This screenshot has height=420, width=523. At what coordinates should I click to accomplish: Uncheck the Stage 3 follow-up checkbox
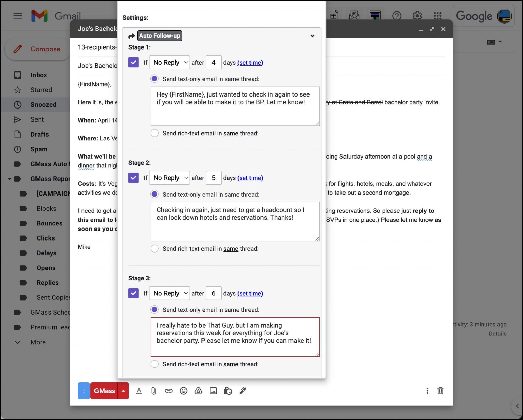(x=133, y=293)
